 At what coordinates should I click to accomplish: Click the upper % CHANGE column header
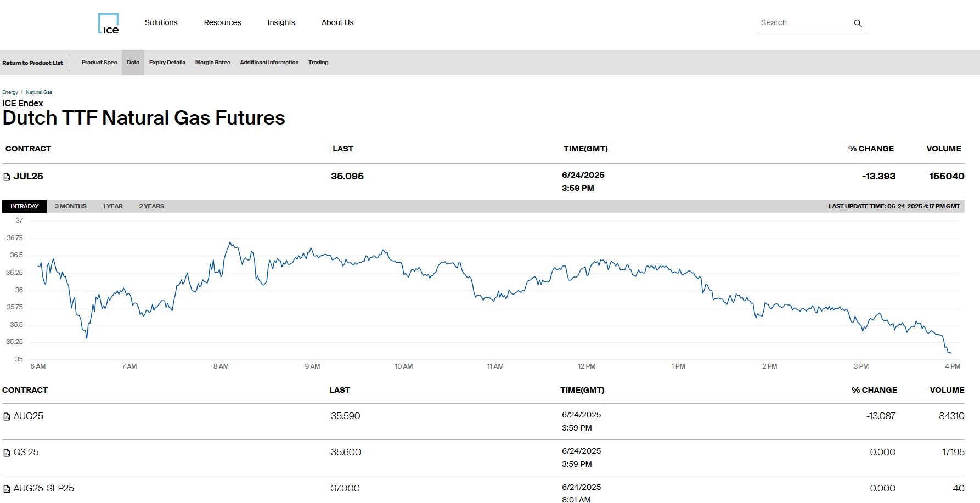(x=871, y=149)
